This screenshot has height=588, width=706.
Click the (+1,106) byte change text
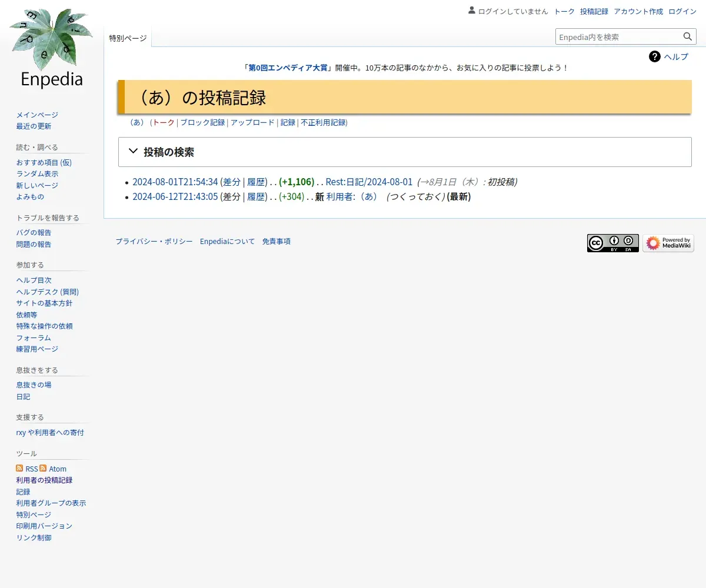click(x=297, y=182)
